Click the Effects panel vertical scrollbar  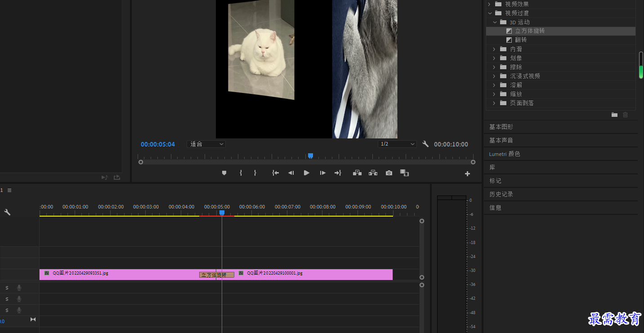coord(641,65)
